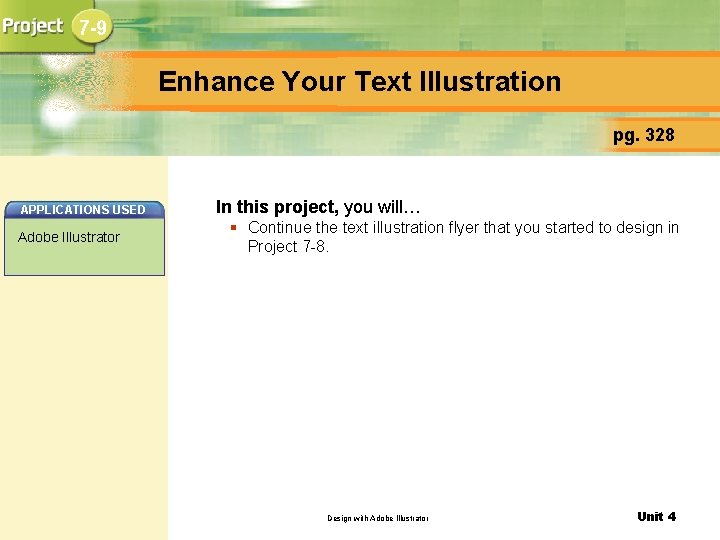Click the 'Unit 4' footer label

(657, 517)
